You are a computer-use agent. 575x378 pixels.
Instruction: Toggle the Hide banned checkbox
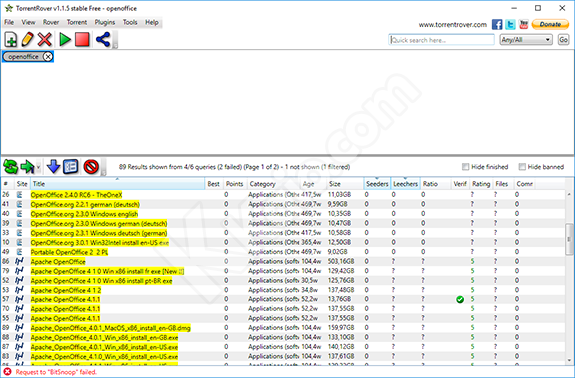tap(522, 167)
